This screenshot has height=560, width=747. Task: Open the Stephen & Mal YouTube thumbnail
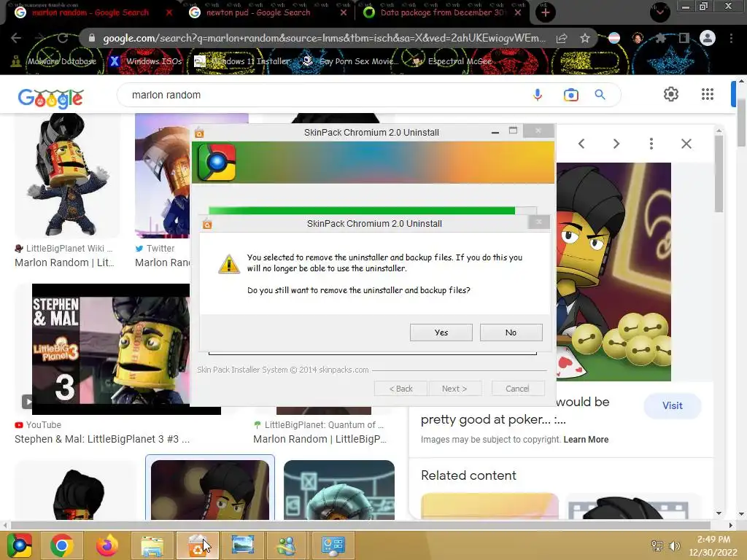point(111,349)
